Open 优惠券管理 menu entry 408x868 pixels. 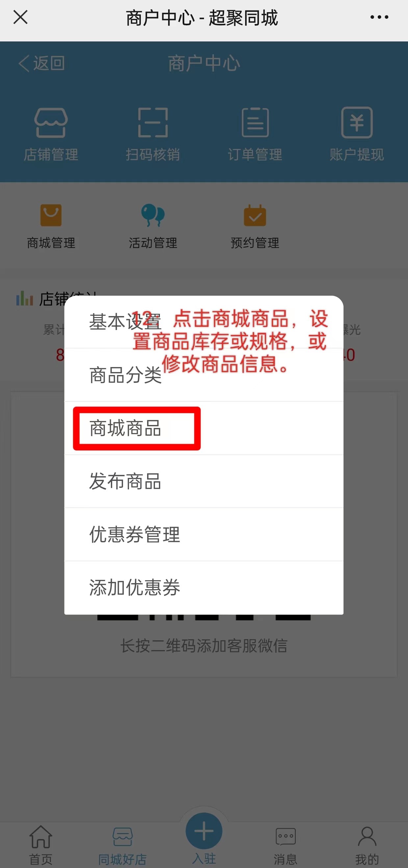[x=204, y=535]
